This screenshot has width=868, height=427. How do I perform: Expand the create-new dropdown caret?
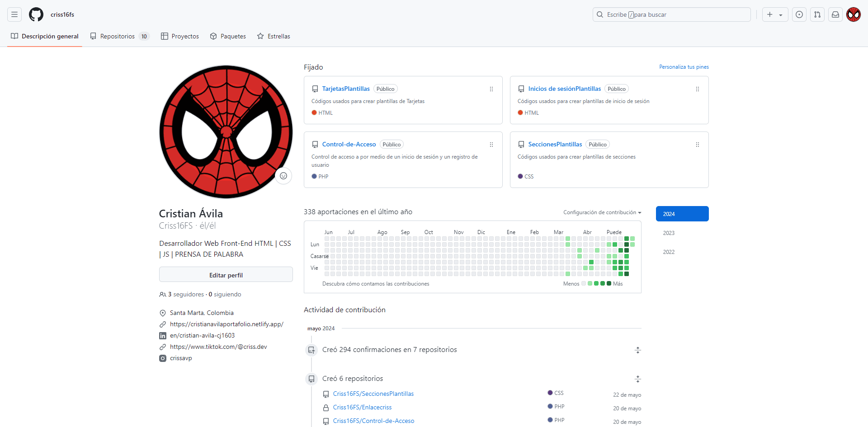(781, 15)
